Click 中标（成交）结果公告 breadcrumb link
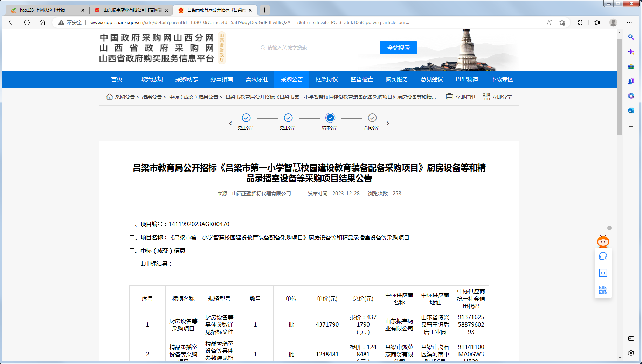 point(194,97)
